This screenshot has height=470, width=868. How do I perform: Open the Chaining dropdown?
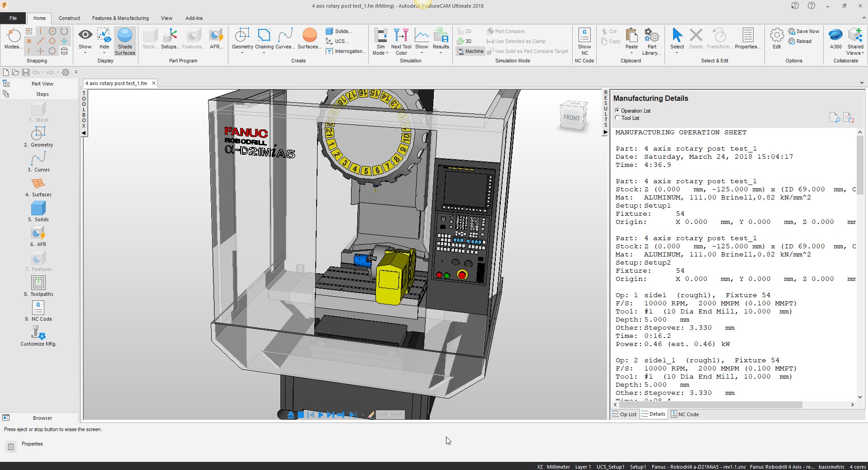pos(264,41)
